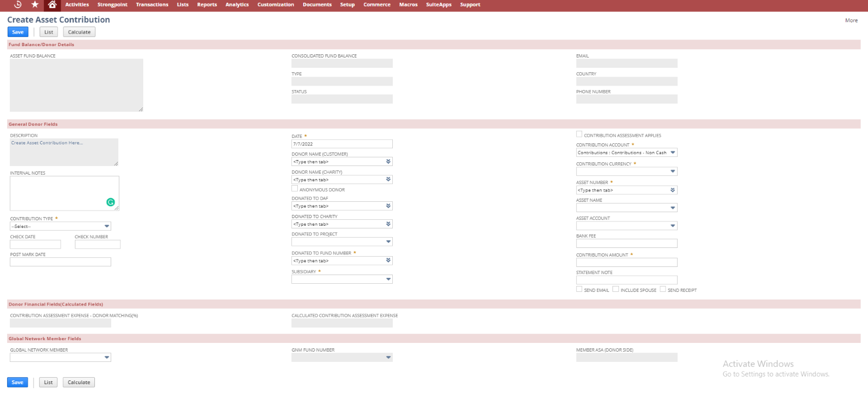Image resolution: width=868 pixels, height=395 pixels.
Task: Expand the Subsidiary dropdown
Action: (388, 279)
